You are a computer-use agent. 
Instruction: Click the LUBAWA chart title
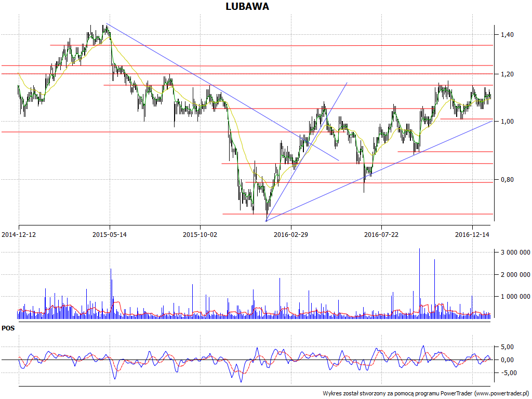pyautogui.click(x=247, y=6)
